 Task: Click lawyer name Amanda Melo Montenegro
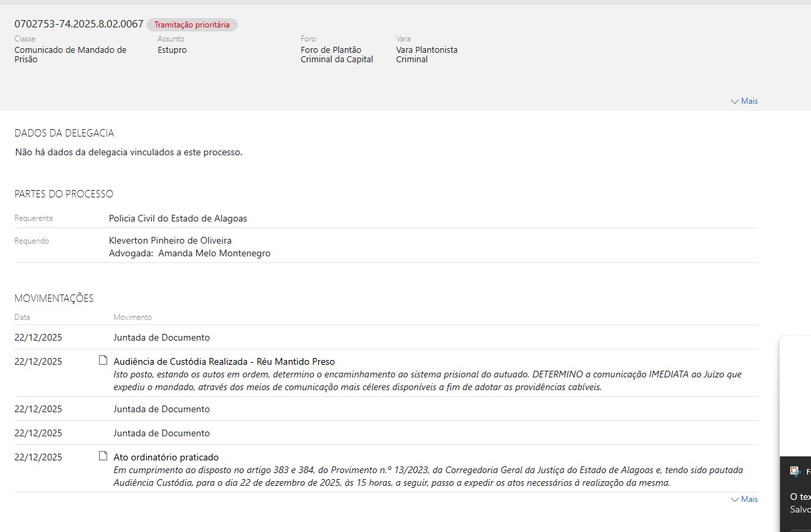coord(214,254)
